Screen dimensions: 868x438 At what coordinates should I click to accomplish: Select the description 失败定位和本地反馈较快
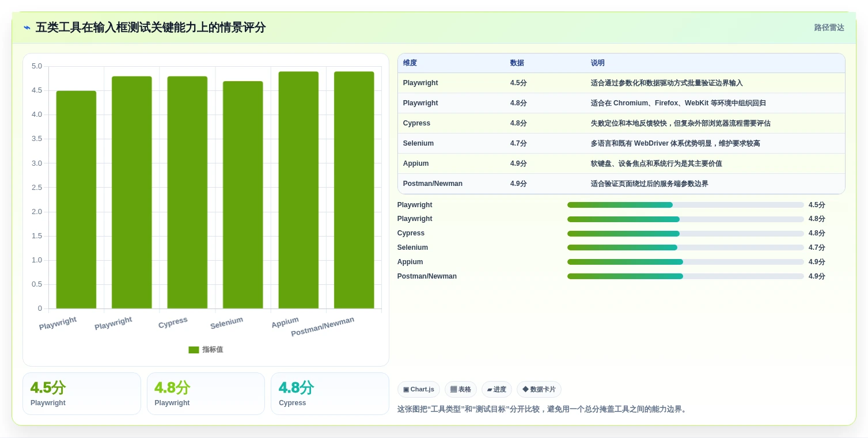(680, 123)
